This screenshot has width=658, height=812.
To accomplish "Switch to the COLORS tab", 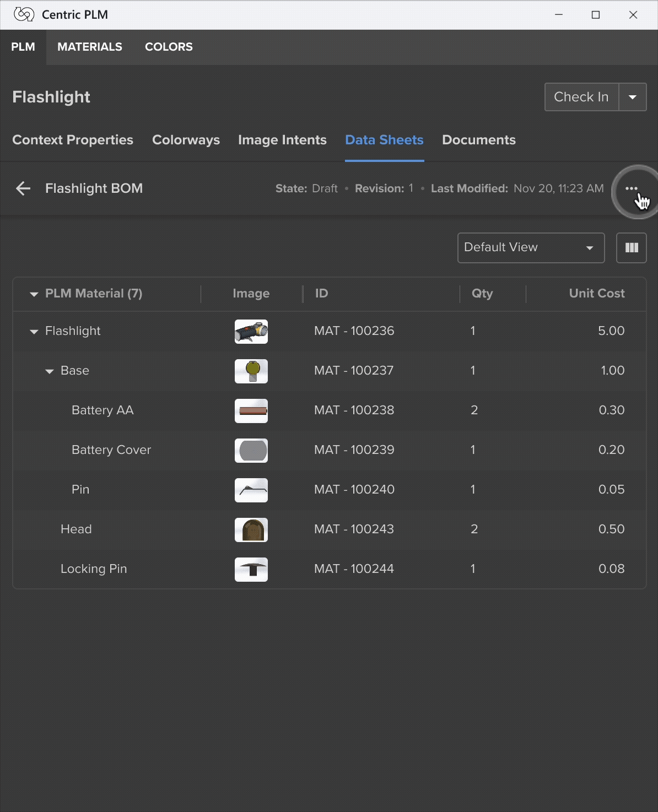I will pos(169,47).
